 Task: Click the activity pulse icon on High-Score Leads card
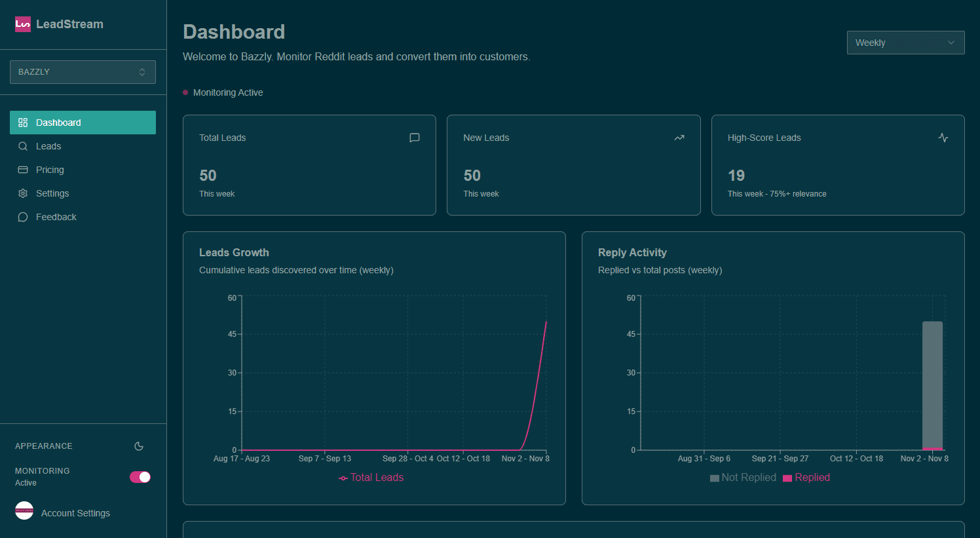pos(943,138)
